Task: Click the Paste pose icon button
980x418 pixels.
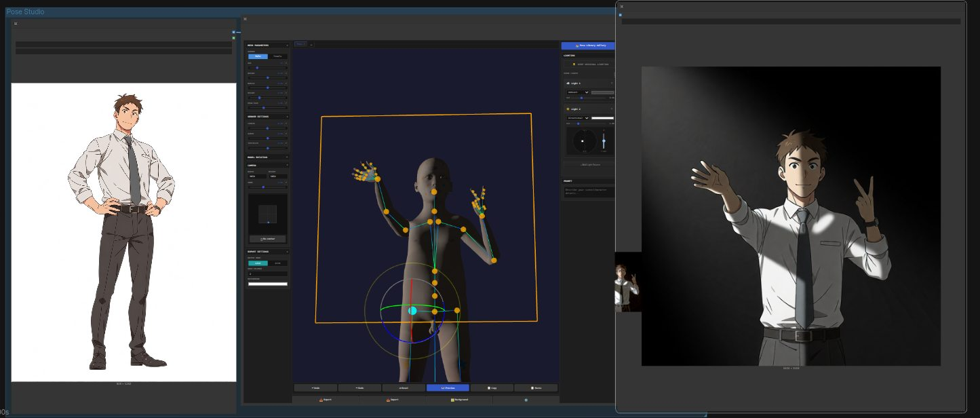Action: tap(536, 388)
